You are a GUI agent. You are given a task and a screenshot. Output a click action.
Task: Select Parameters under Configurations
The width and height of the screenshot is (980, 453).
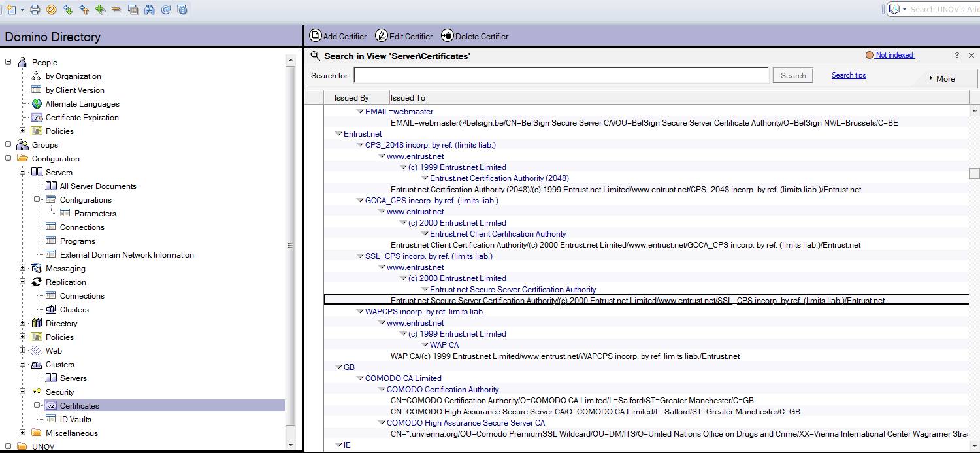pos(95,213)
